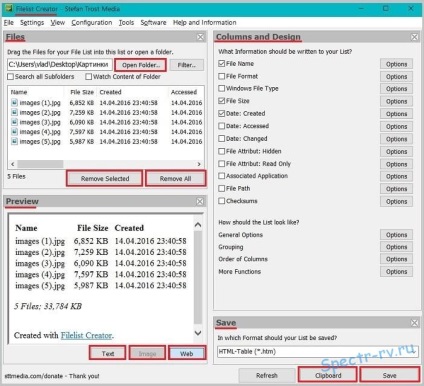Viewport: 424px width, 386px height.
Task: Check Watch Content of Folder
Action: click(88, 77)
